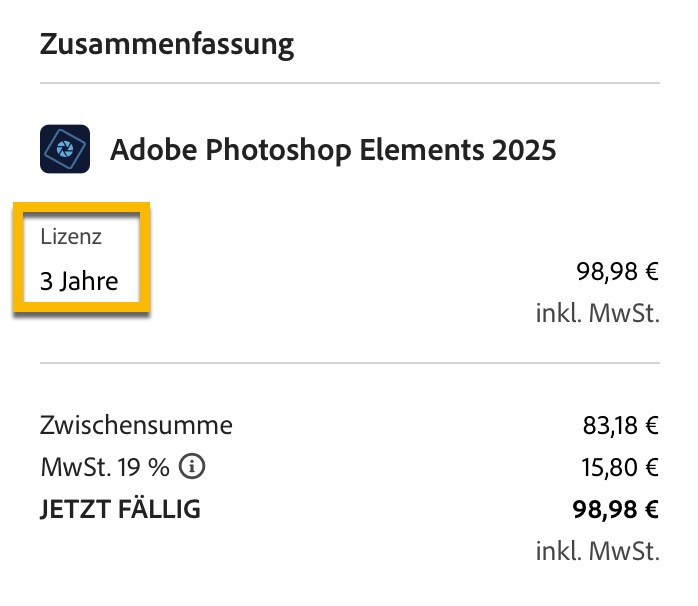Image resolution: width=698 pixels, height=606 pixels.
Task: Click the 19 % tax rate text
Action: point(150,467)
